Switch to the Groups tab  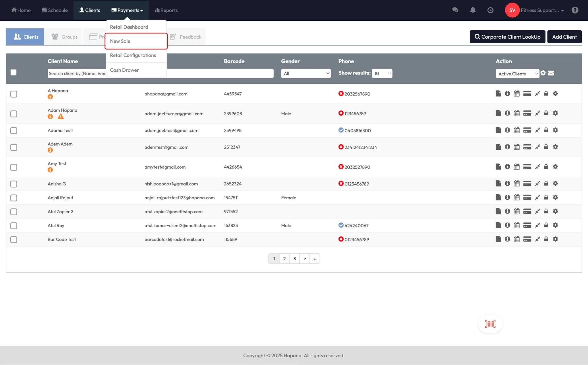click(x=65, y=37)
